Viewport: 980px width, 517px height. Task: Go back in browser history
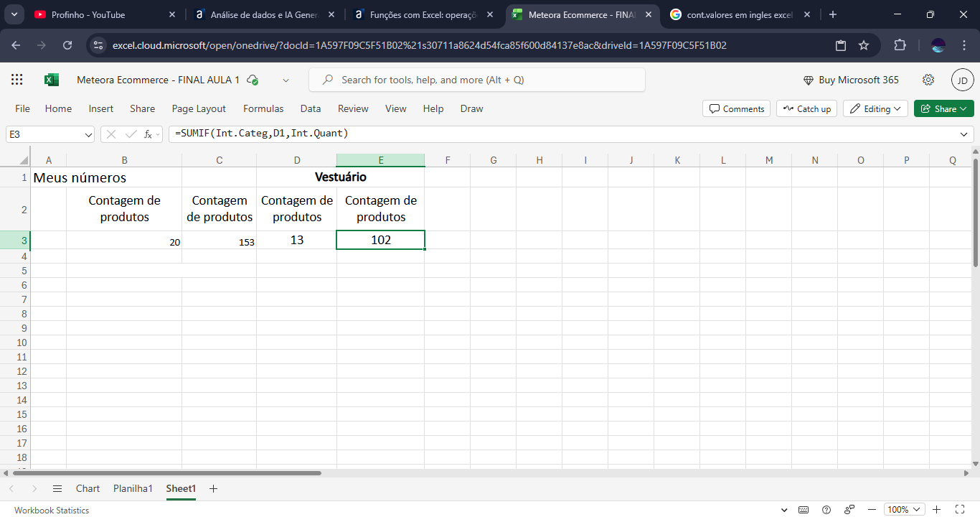pos(17,45)
